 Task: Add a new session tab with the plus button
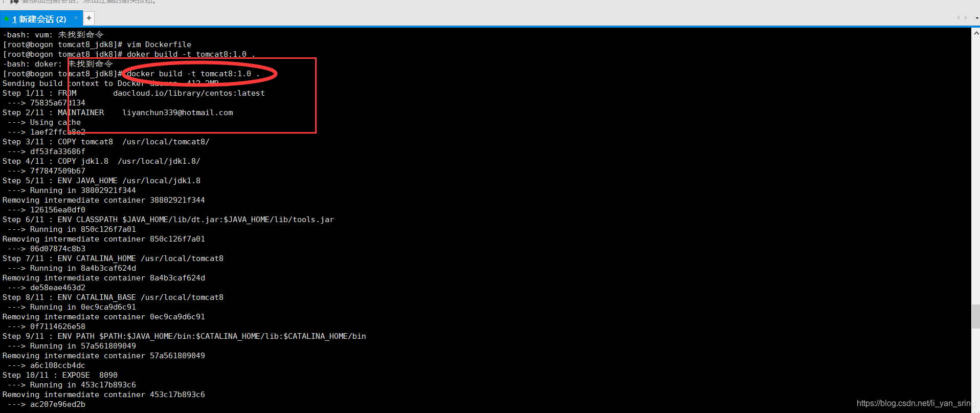pos(89,18)
